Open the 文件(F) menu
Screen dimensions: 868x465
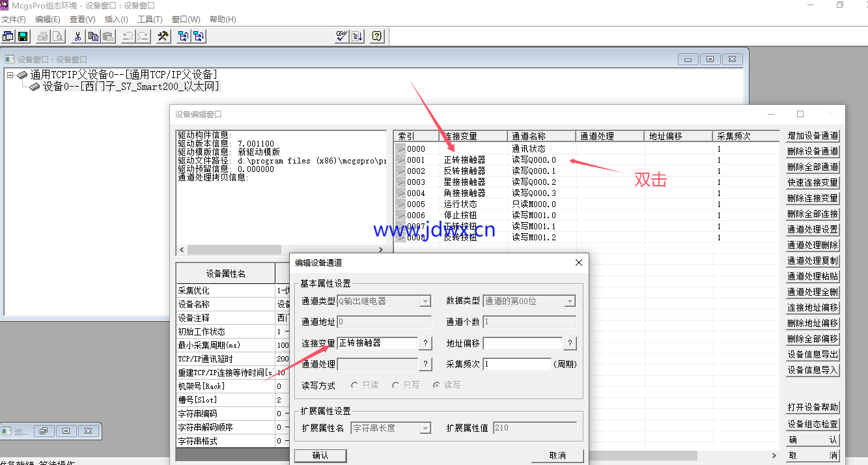tap(14, 20)
